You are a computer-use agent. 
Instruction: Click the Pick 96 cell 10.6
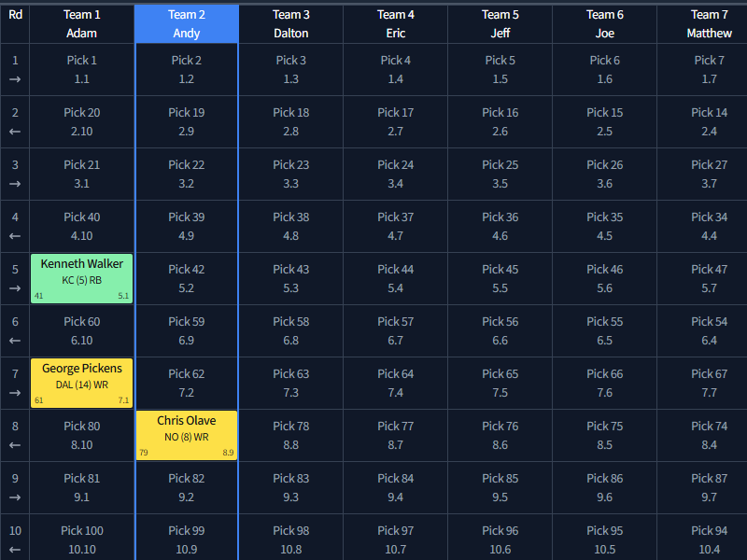[500, 539]
